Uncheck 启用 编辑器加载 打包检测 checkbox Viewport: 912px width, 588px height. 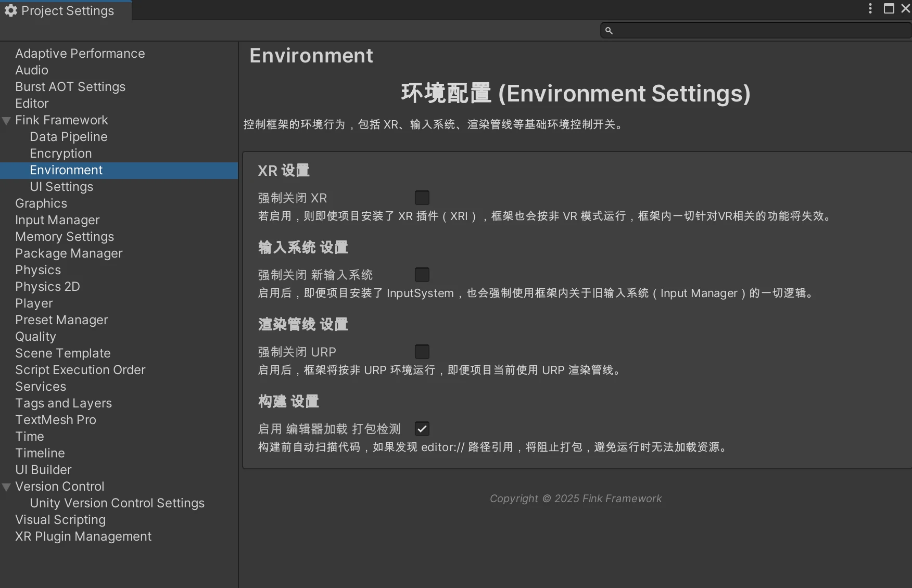[422, 429]
